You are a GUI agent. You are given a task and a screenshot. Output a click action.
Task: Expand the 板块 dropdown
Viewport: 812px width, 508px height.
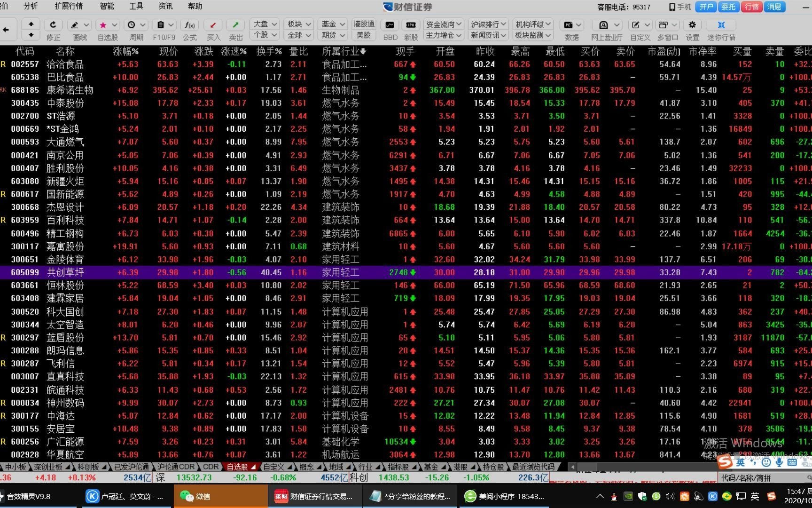click(299, 24)
